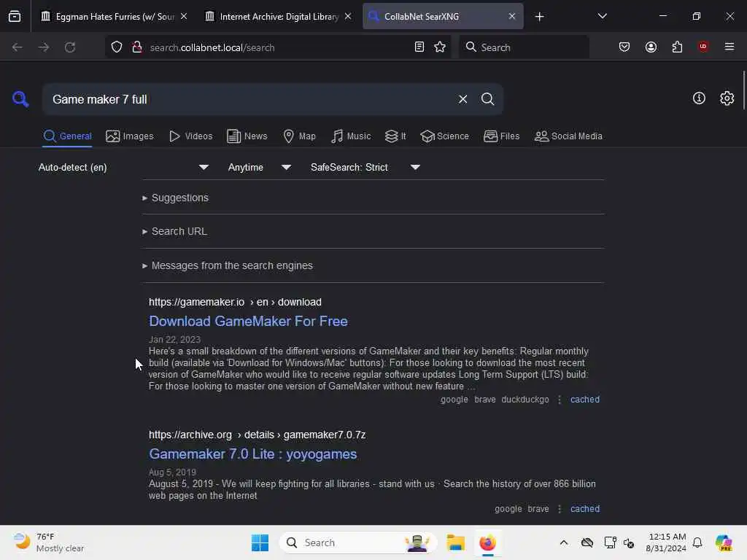The image size is (747, 560).
Task: Click the Windows taskbar Search box
Action: coord(357,542)
